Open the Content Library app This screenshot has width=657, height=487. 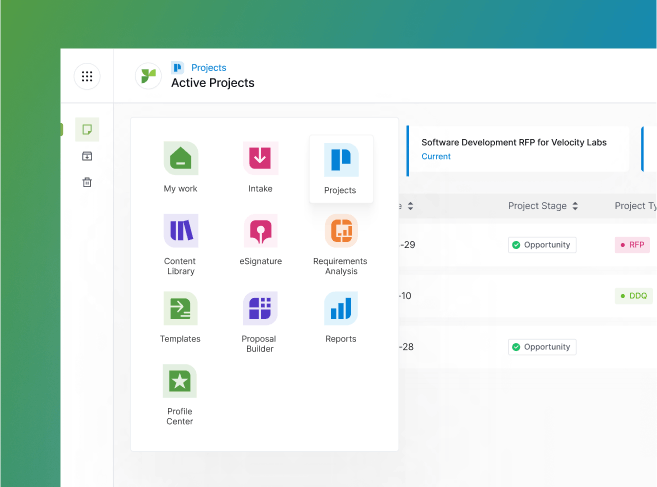click(x=180, y=244)
